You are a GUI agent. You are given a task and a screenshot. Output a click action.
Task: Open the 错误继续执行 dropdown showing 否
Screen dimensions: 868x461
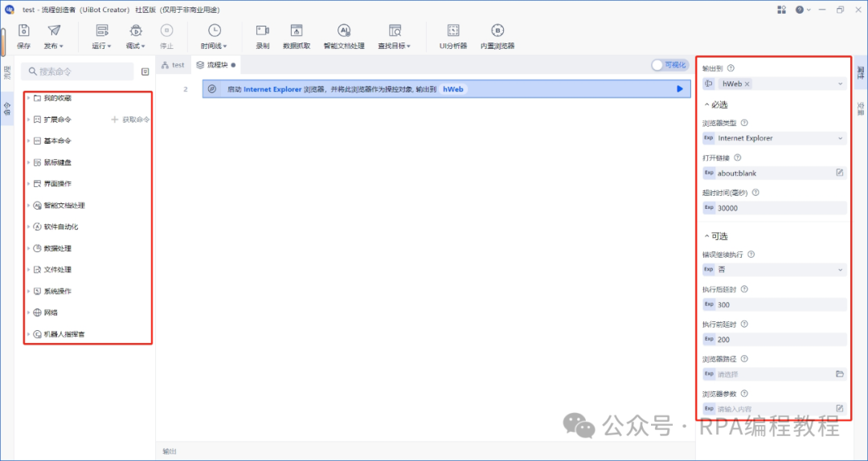841,270
